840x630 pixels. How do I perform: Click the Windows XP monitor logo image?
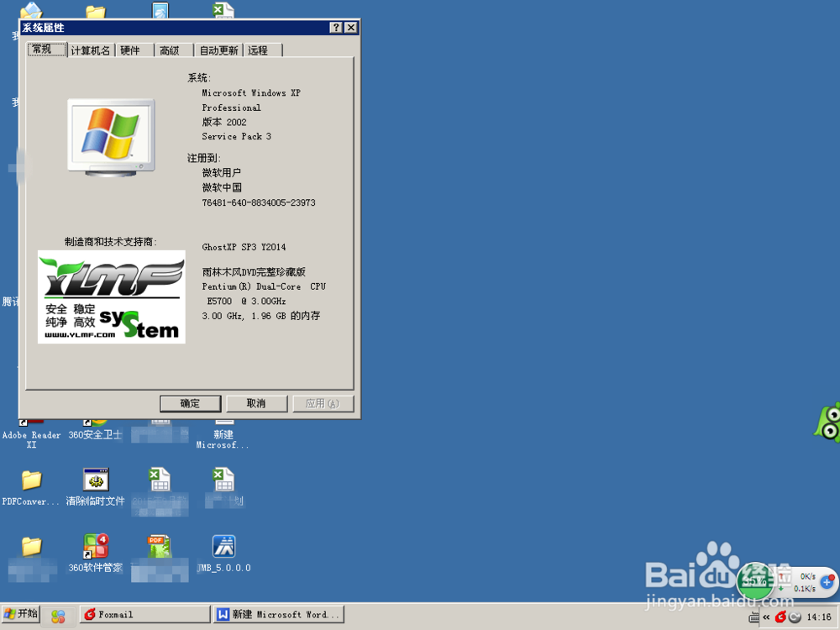[x=111, y=138]
